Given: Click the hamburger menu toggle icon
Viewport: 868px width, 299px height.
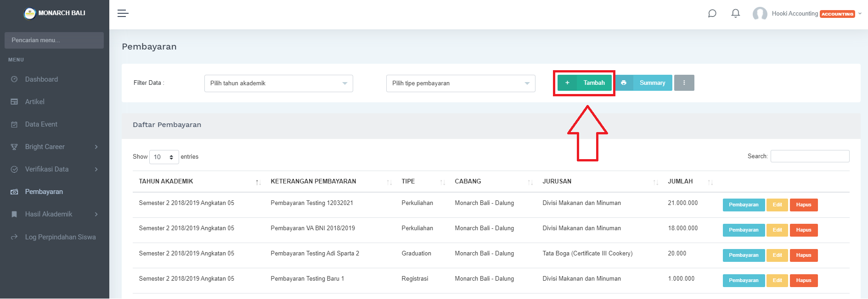Looking at the screenshot, I should [123, 13].
